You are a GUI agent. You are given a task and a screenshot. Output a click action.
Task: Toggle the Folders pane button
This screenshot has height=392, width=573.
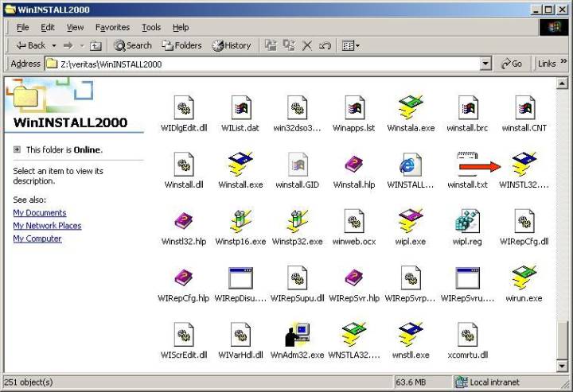[x=182, y=45]
